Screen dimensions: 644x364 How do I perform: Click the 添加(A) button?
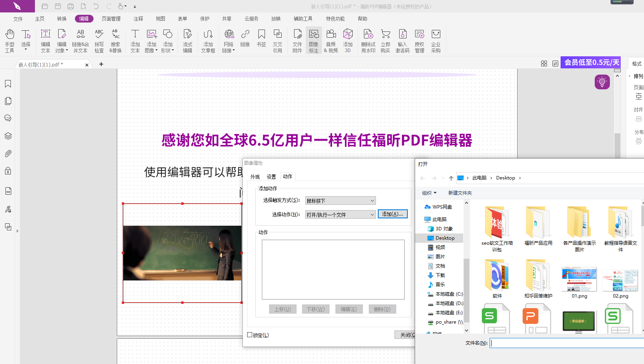pos(393,214)
